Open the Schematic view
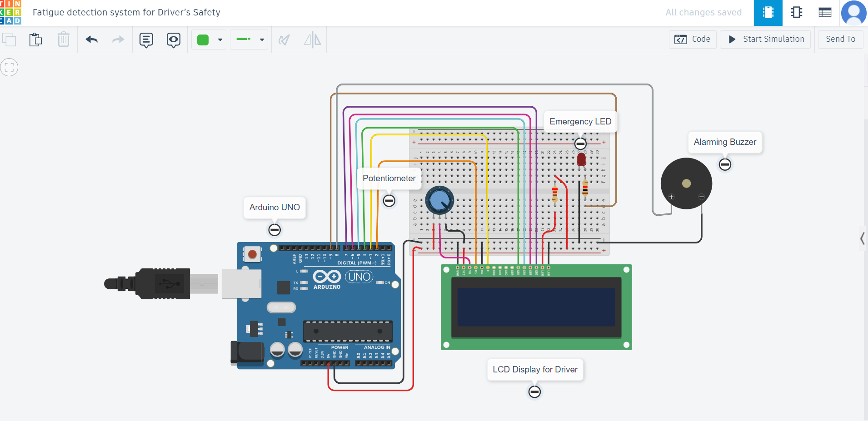Viewport: 868px width, 421px height. [x=797, y=12]
